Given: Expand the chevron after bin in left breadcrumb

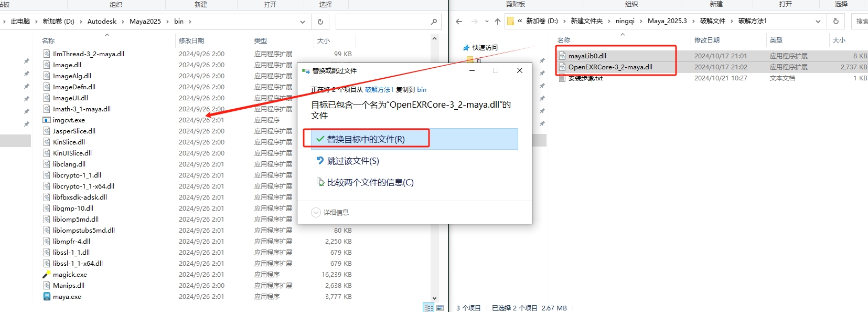Looking at the screenshot, I should [x=190, y=22].
